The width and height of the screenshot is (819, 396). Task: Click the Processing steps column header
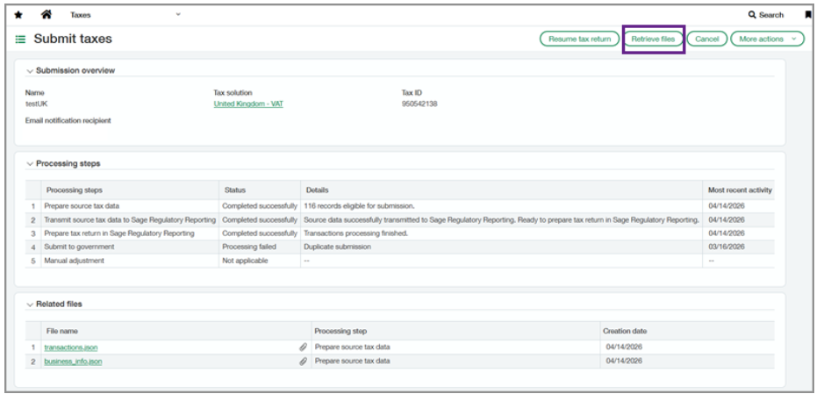[x=130, y=190]
